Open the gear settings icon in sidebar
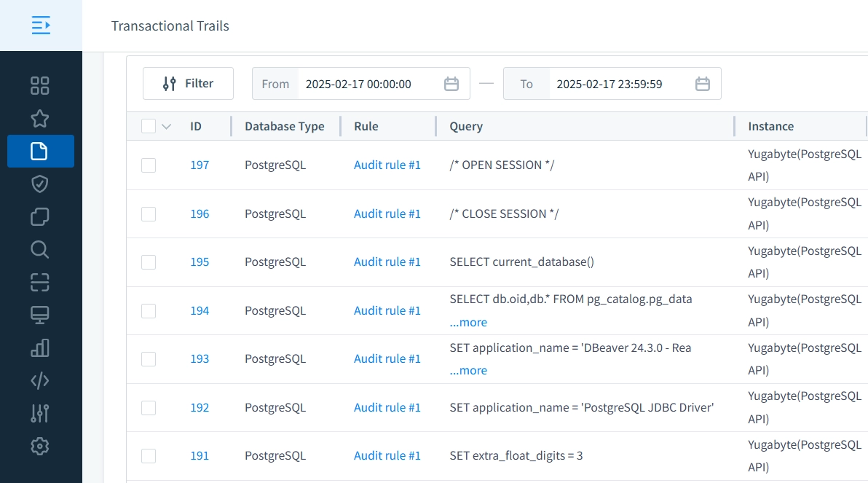Image resolution: width=868 pixels, height=483 pixels. [40, 446]
